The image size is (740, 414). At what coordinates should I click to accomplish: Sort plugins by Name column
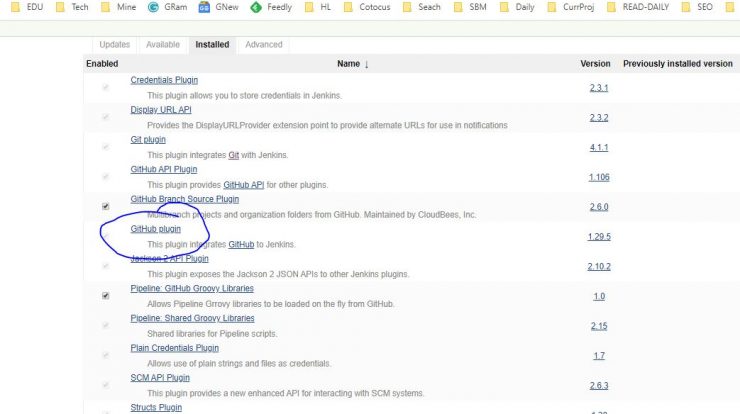tap(353, 64)
